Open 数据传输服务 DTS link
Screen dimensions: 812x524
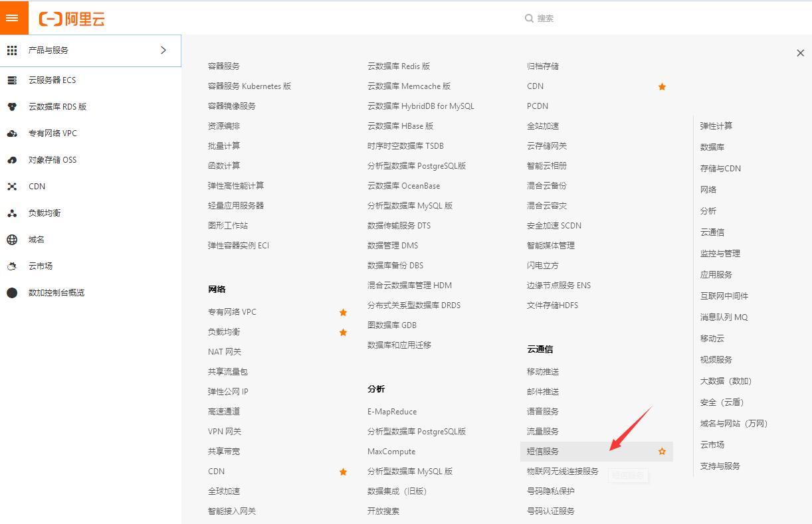(x=399, y=226)
